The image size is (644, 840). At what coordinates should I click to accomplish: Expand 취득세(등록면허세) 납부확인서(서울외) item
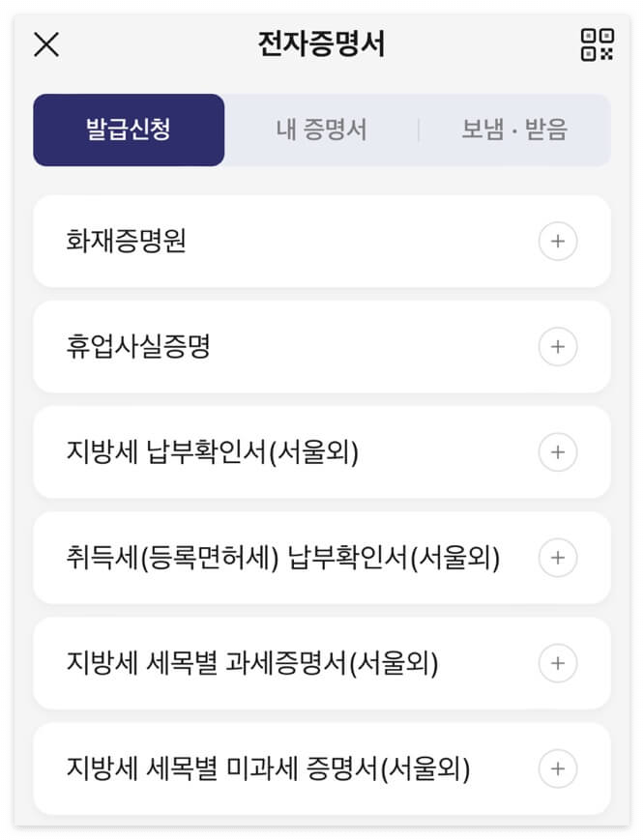coord(558,558)
